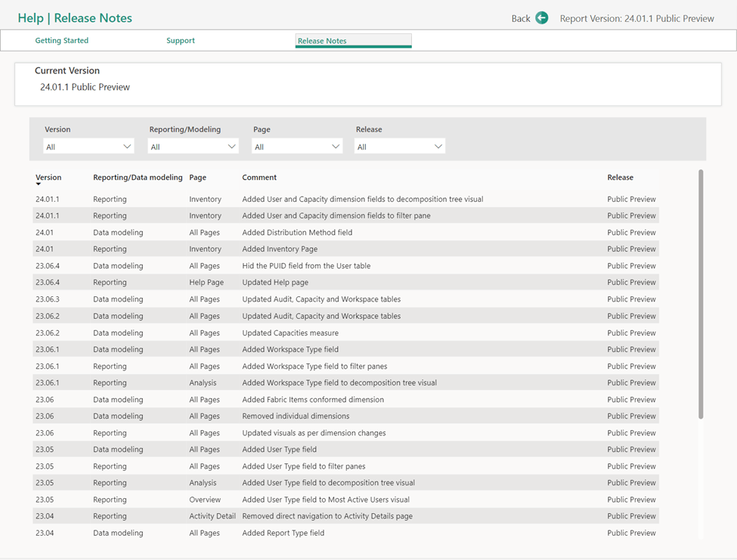This screenshot has height=560, width=737.
Task: Select the 'Updated Help page' comment row
Action: pos(275,283)
